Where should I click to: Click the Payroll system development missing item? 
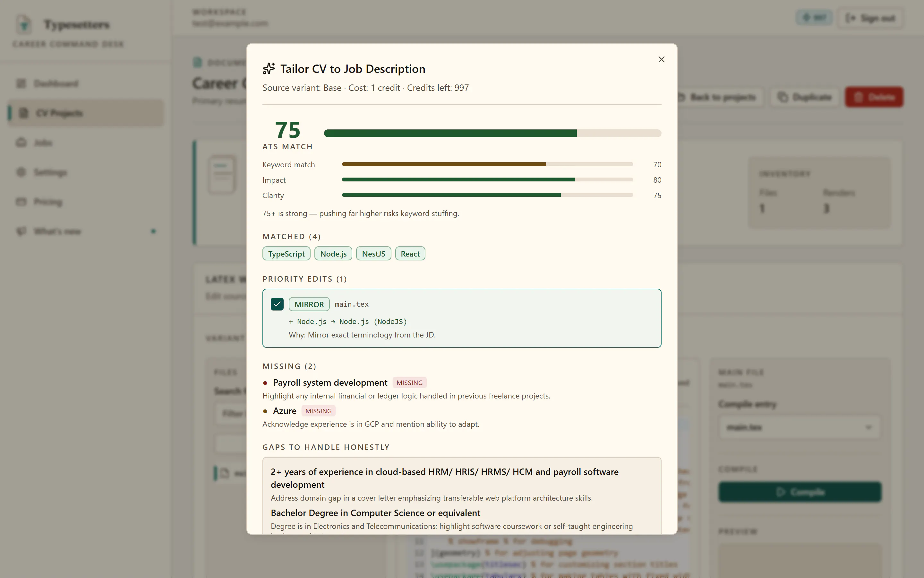[x=330, y=383]
